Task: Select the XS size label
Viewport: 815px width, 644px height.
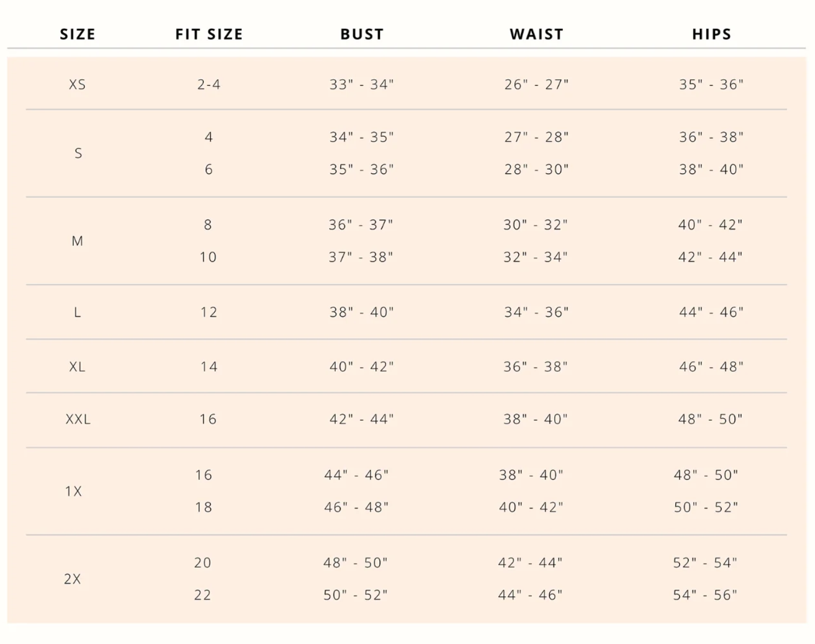Action: click(x=77, y=85)
